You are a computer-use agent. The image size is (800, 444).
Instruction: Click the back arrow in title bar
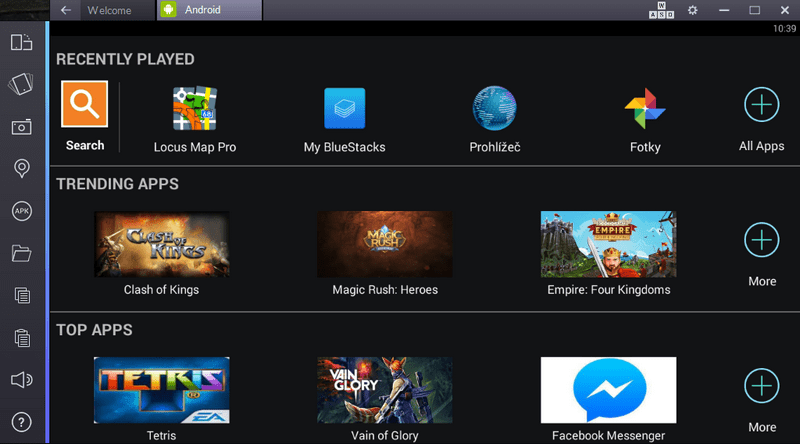tap(65, 10)
